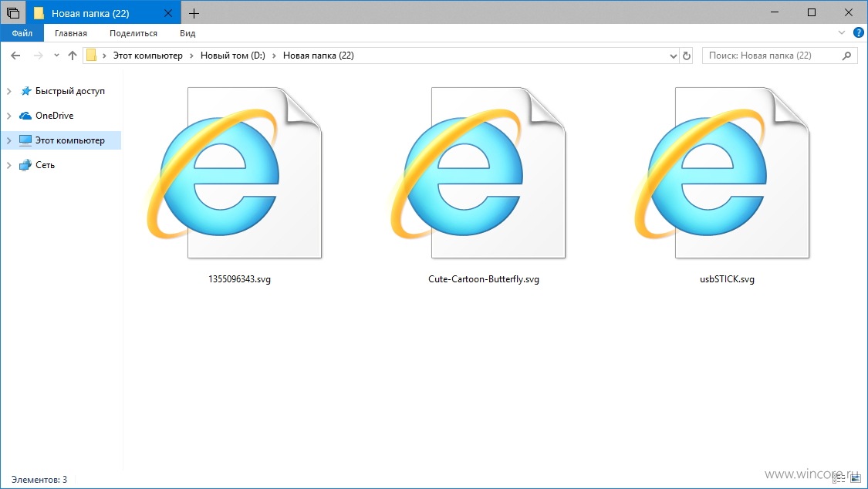Screen dimensions: 868x489
Task: Close the Новая папка (22) tab
Action: click(167, 13)
